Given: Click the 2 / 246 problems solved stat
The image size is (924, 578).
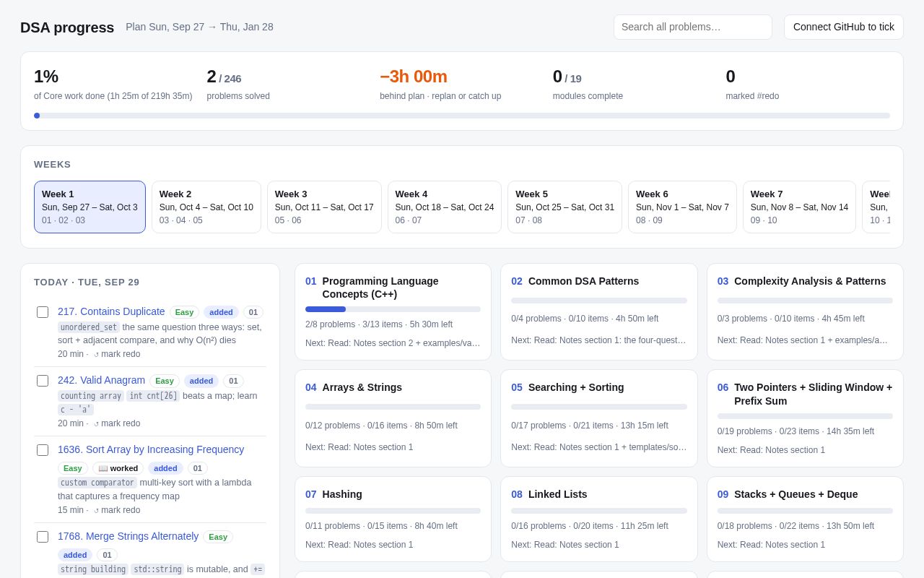Looking at the screenshot, I should [x=238, y=84].
